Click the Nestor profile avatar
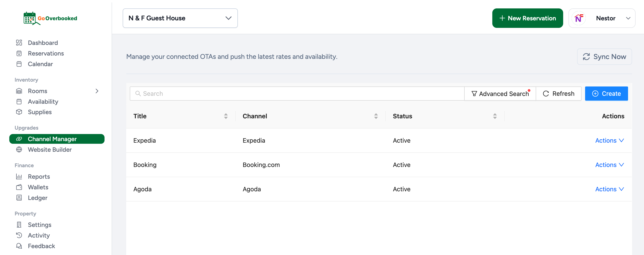 tap(578, 18)
